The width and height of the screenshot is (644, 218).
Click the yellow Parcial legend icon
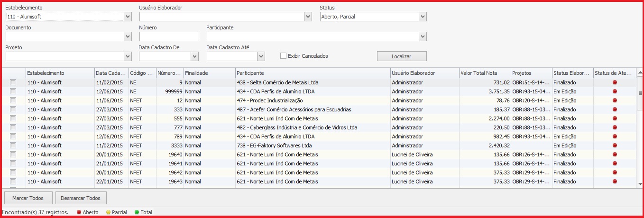coord(108,212)
